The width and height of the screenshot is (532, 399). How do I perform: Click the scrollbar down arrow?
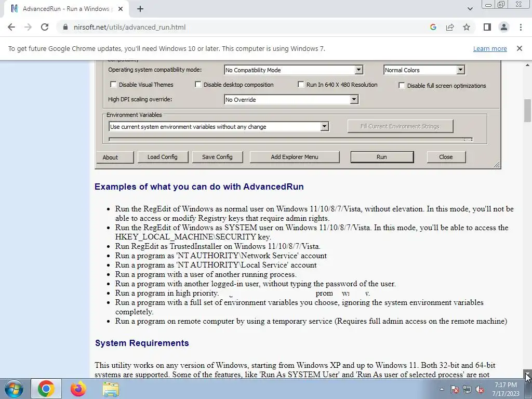tap(527, 374)
